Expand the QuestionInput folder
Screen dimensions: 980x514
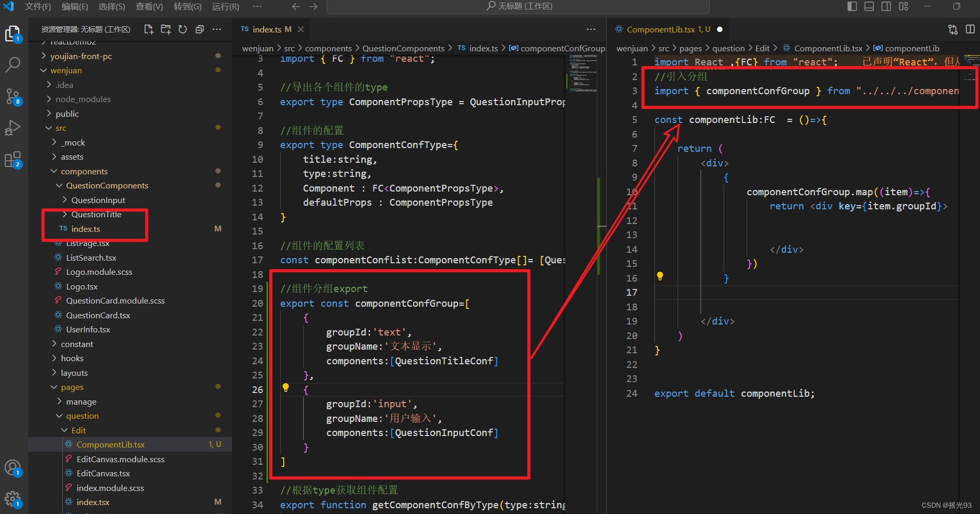pos(130,200)
